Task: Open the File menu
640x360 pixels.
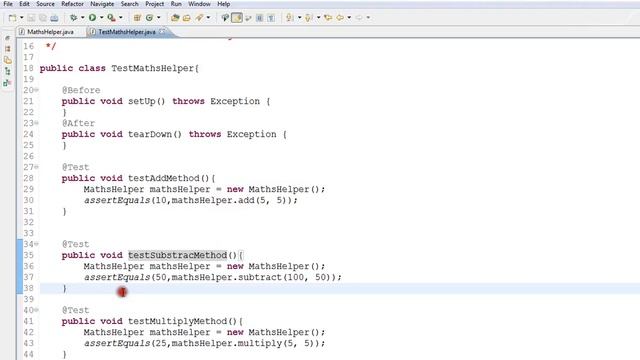Action: [x=8, y=4]
